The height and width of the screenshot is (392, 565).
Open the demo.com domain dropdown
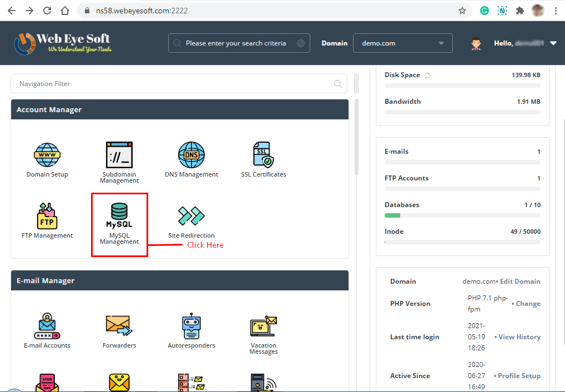403,43
